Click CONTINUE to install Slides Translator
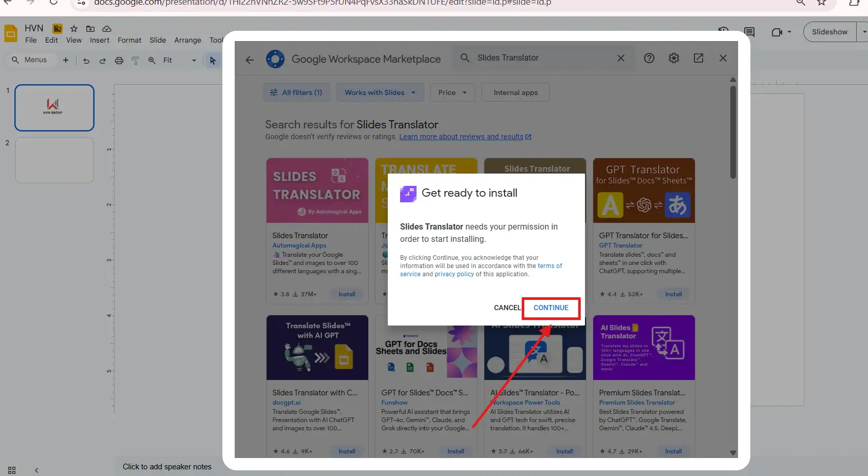This screenshot has width=868, height=476. pyautogui.click(x=551, y=308)
